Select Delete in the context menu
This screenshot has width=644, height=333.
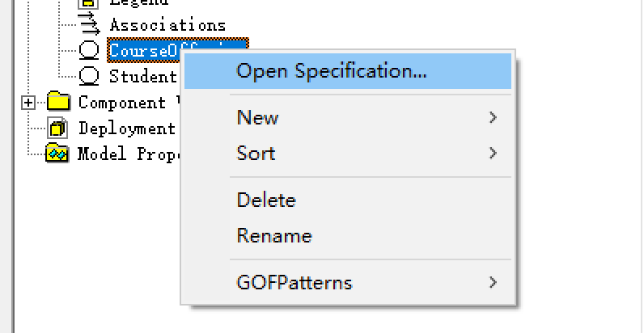coord(266,200)
